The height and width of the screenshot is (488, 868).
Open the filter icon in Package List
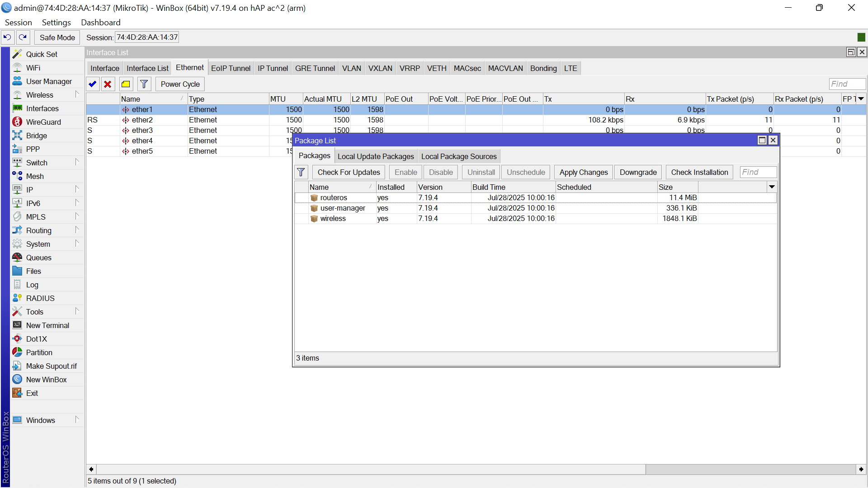point(301,172)
